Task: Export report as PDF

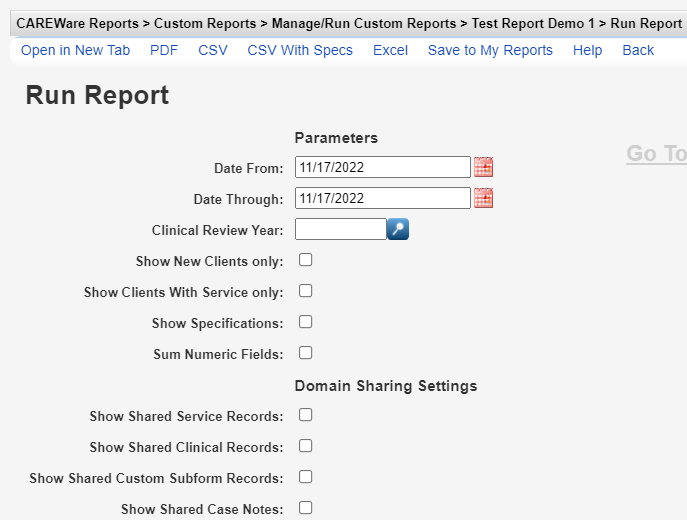Action: [x=164, y=50]
